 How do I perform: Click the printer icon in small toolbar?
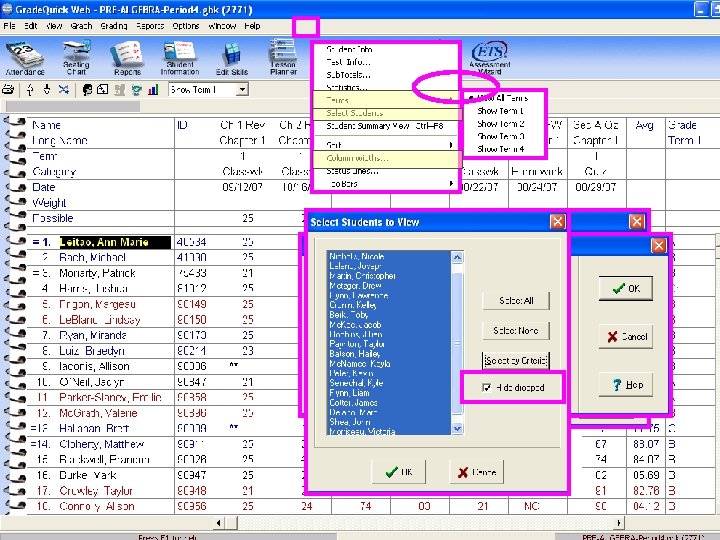[x=8, y=90]
